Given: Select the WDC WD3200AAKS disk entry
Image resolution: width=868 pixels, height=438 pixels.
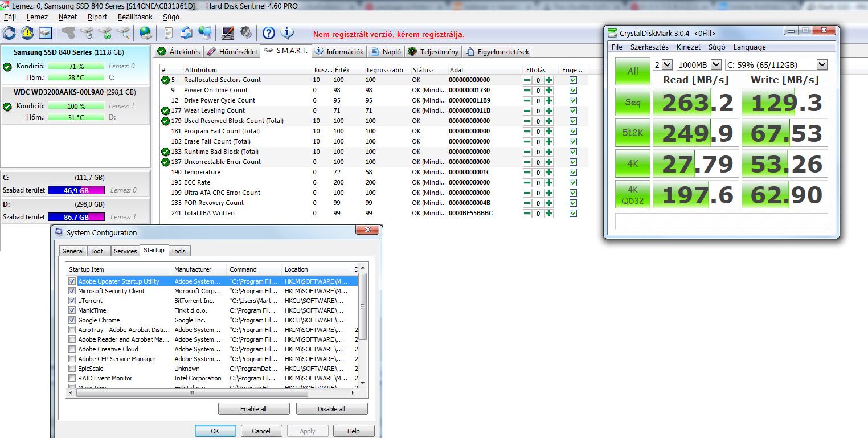Looking at the screenshot, I should 76,105.
